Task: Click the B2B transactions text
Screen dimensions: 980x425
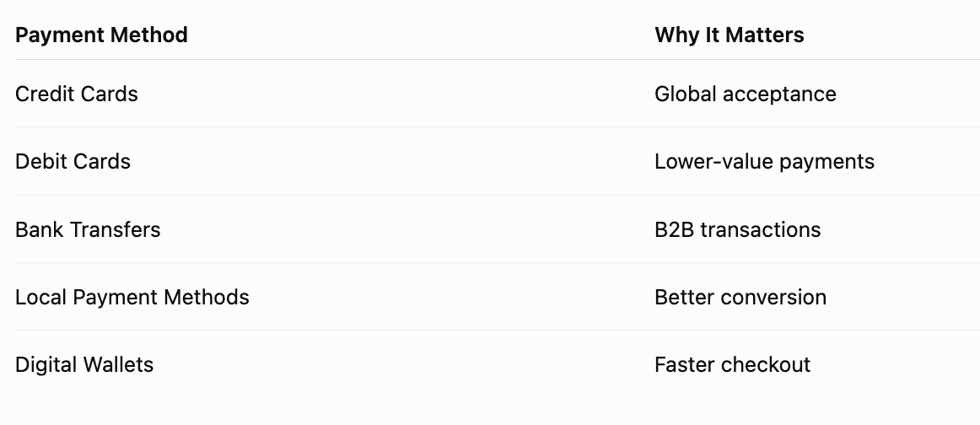Action: click(737, 229)
